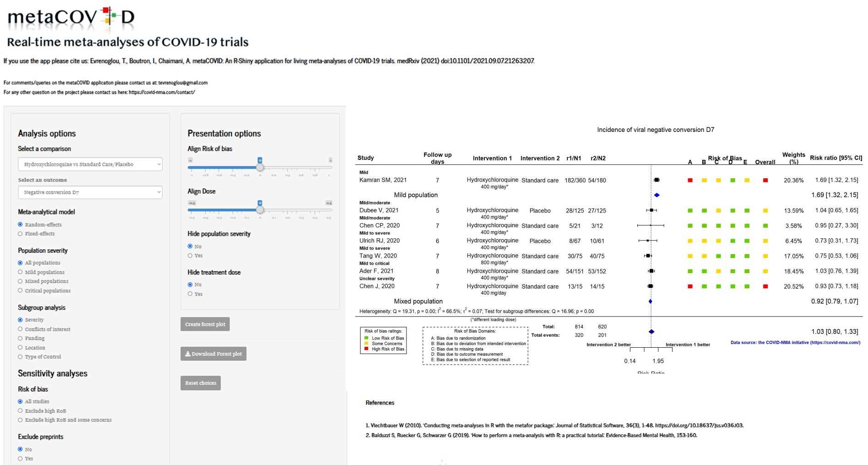Select Critical populations option
The width and height of the screenshot is (868, 465).
point(20,290)
